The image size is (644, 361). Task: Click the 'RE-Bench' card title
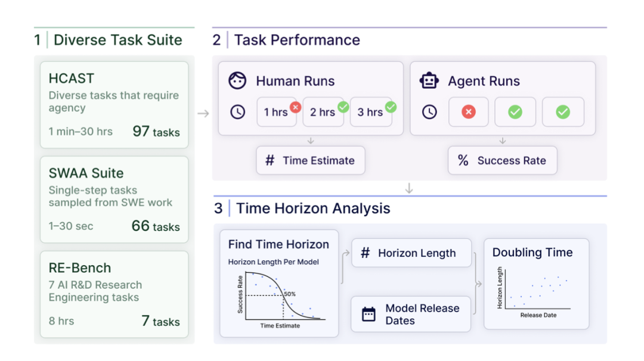[x=80, y=268]
